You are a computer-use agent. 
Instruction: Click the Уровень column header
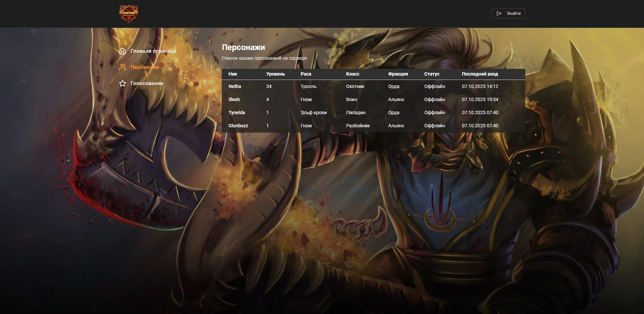tap(276, 74)
